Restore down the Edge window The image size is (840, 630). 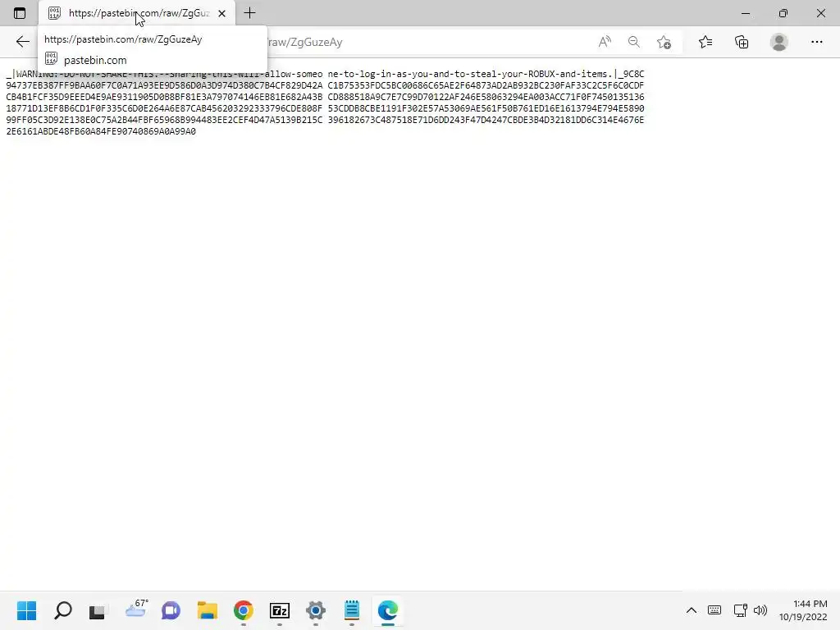(783, 13)
